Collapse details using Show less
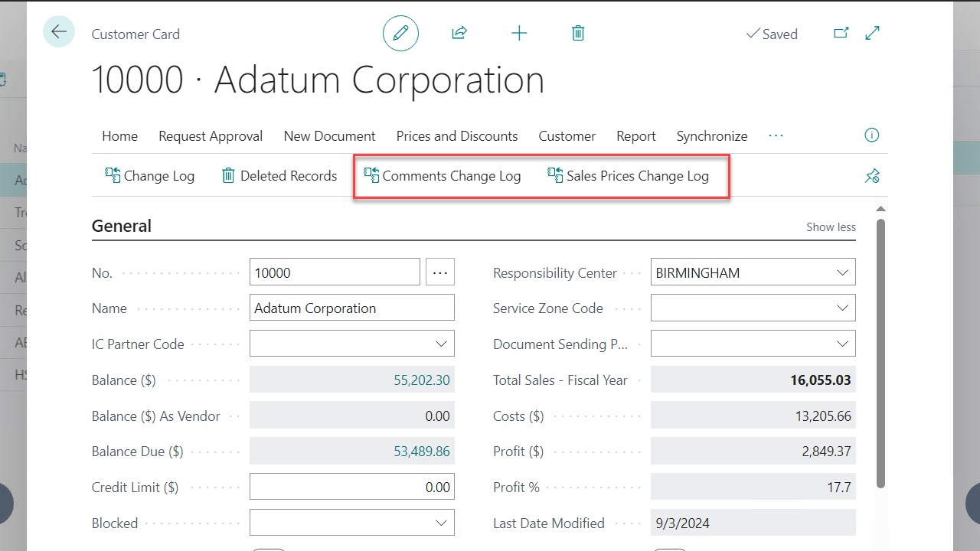This screenshot has width=980, height=551. (831, 227)
